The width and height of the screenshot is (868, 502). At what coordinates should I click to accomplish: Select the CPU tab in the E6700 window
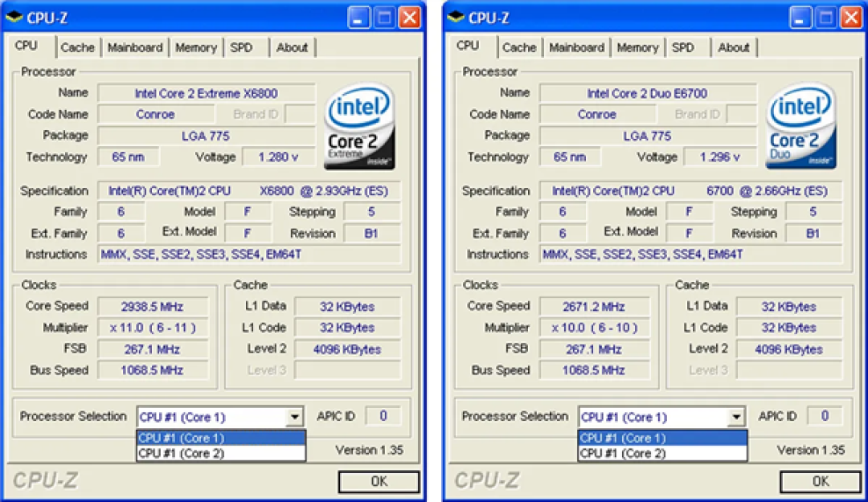click(x=469, y=46)
